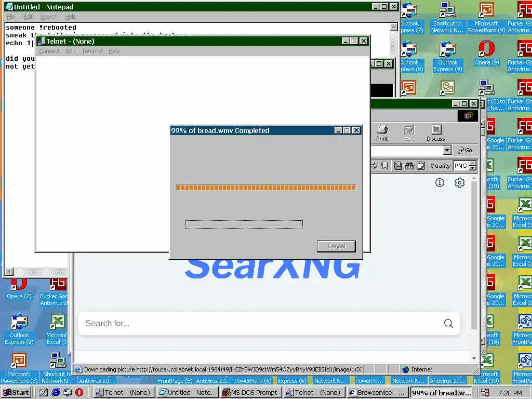Select Microsoft PowerPoint (3) desktop icon
The height and width of the screenshot is (399, 532).
tap(19, 368)
